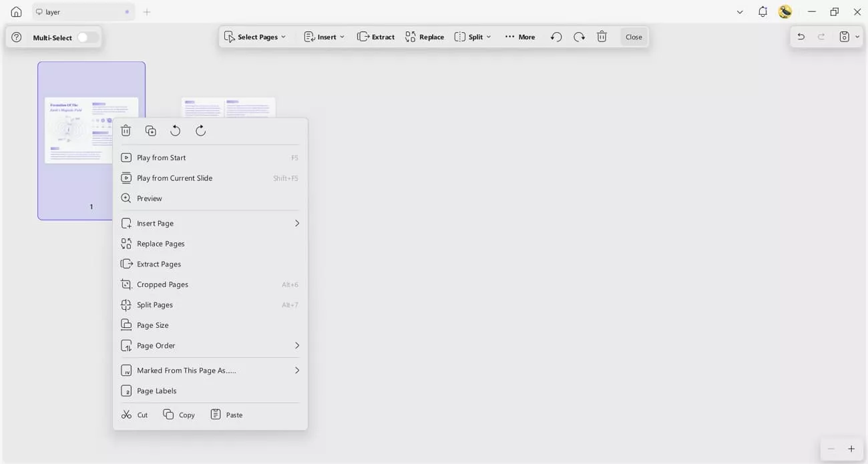Choose Page Labels menu entry
Image resolution: width=868 pixels, height=464 pixels.
(210, 391)
